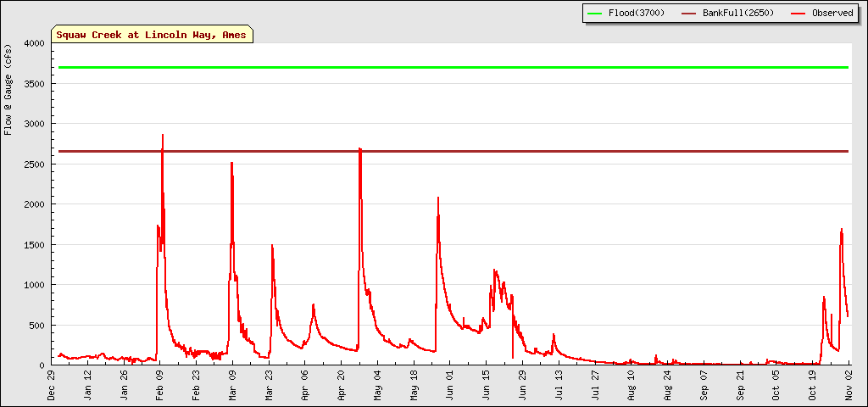Click the Apr 06 date label
The image size is (868, 407).
click(305, 386)
